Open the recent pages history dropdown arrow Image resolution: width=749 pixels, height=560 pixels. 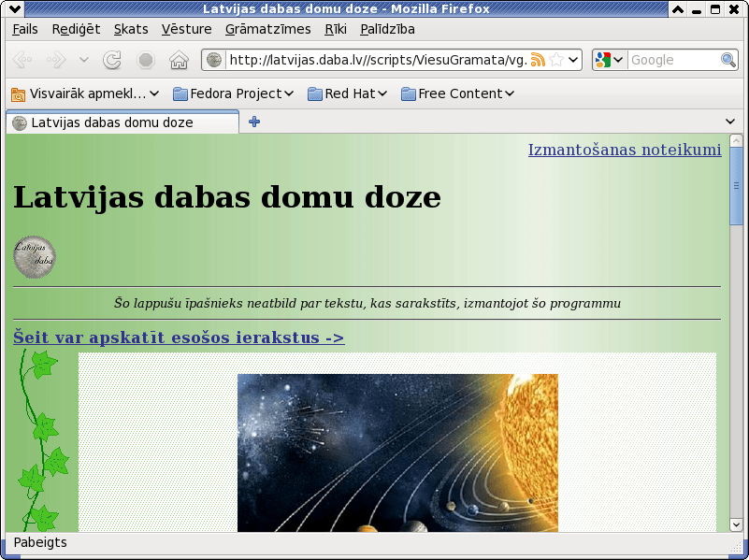click(83, 60)
